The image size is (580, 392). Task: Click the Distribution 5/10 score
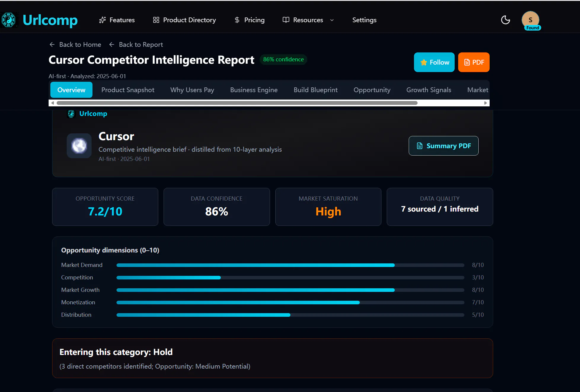tap(478, 315)
